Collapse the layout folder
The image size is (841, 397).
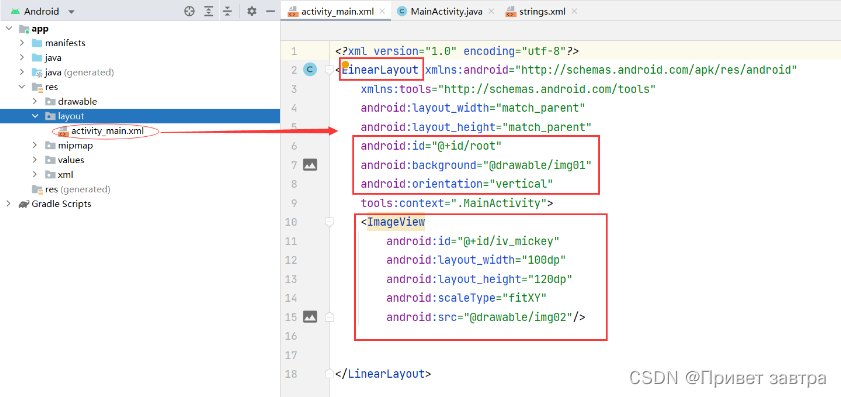(35, 116)
